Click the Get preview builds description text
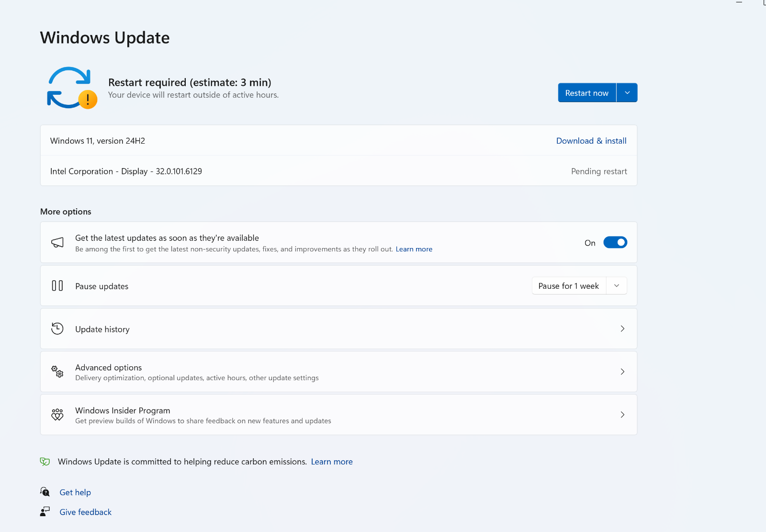This screenshot has height=532, width=766. pos(203,421)
